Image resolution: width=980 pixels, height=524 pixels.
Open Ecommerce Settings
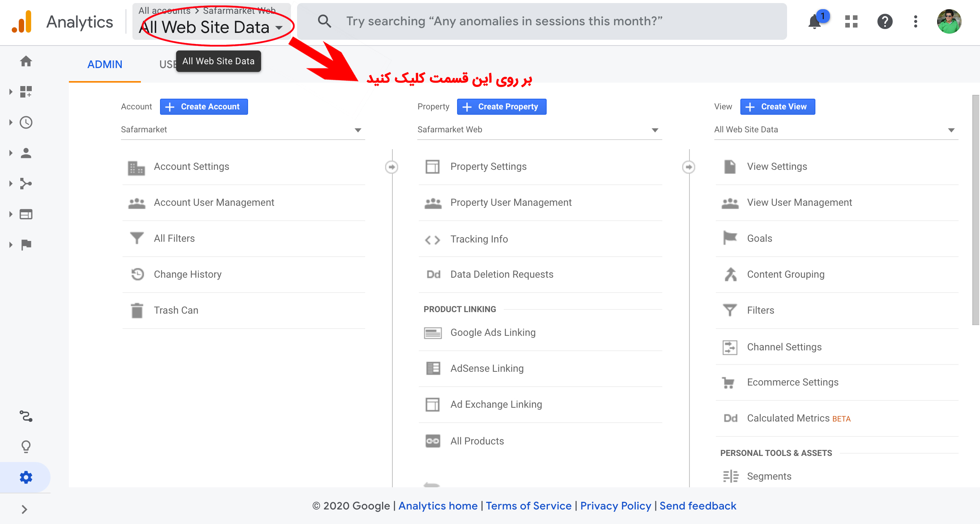[x=837, y=382]
